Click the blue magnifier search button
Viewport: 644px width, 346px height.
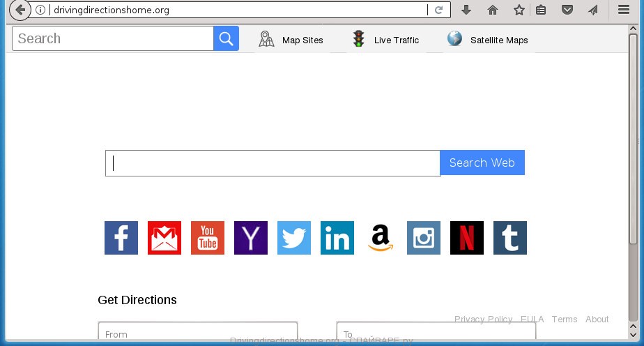pos(226,38)
